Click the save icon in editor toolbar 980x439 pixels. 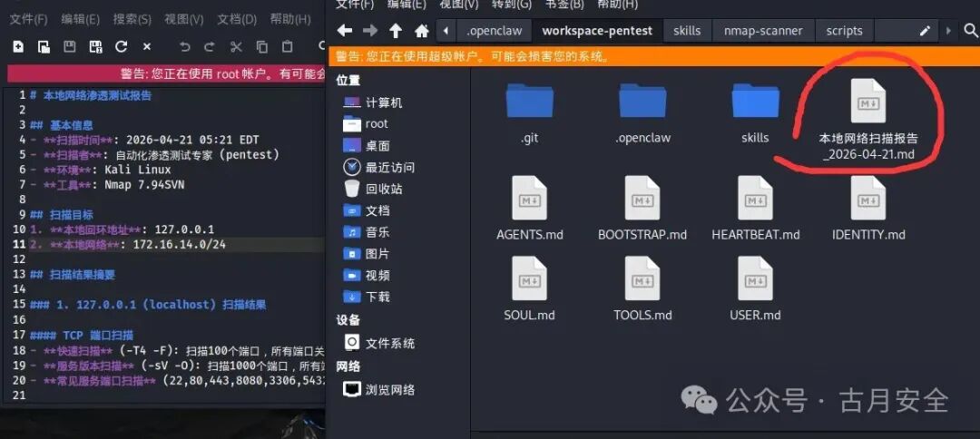click(69, 47)
